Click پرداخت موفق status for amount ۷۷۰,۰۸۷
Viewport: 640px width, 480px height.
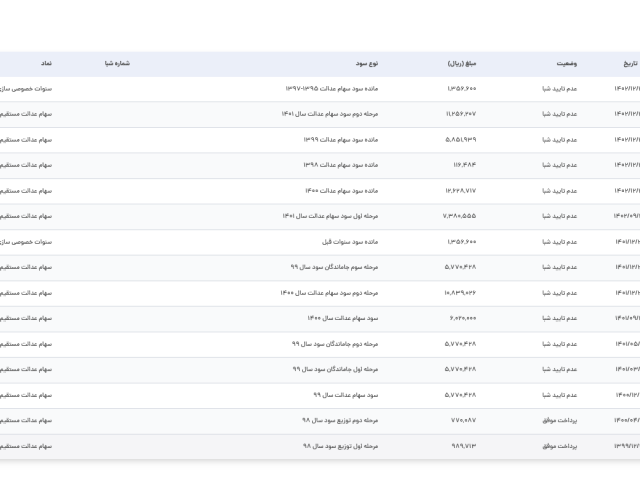pyautogui.click(x=559, y=420)
